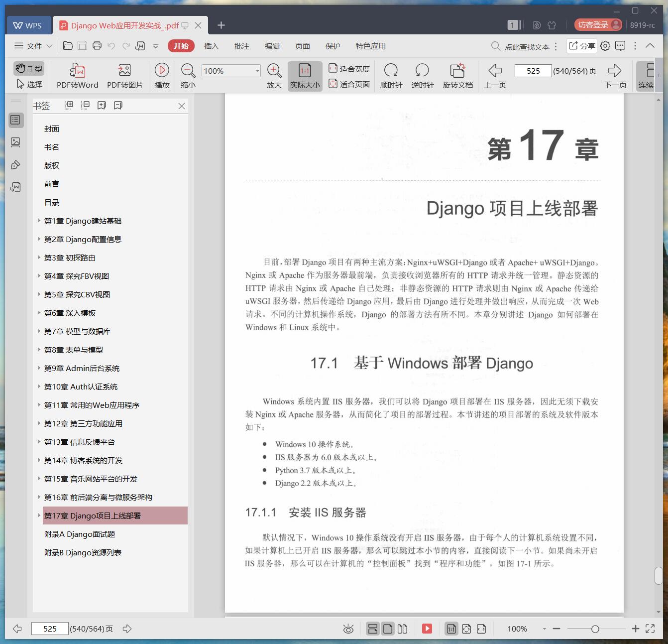668x644 pixels.
Task: Click the document vertical scrollbar thumb
Action: click(659, 575)
